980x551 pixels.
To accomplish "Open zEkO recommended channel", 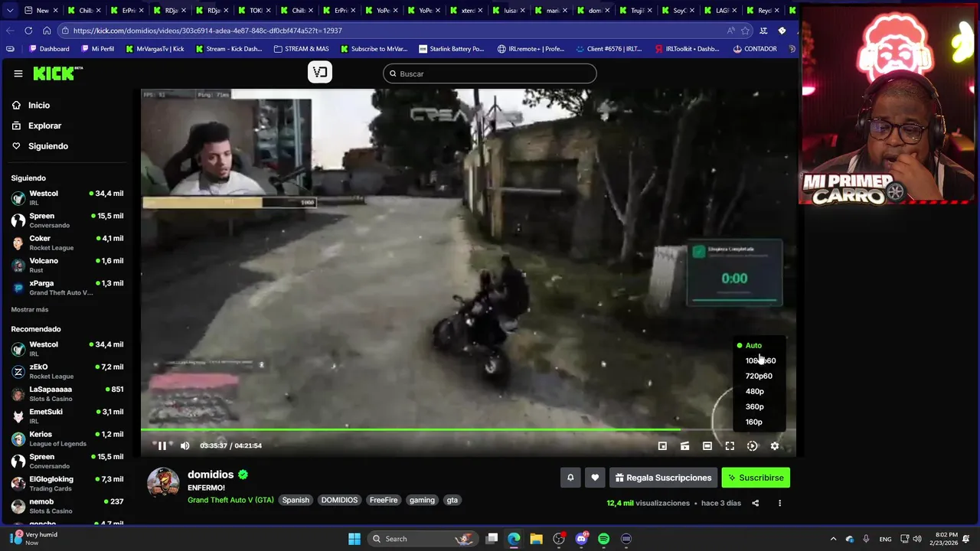I will click(67, 371).
